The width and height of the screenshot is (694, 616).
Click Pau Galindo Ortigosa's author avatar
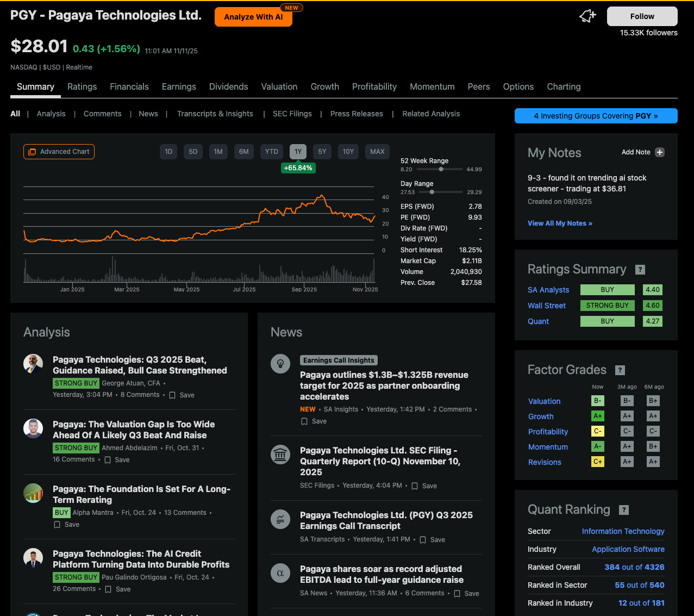tap(33, 557)
